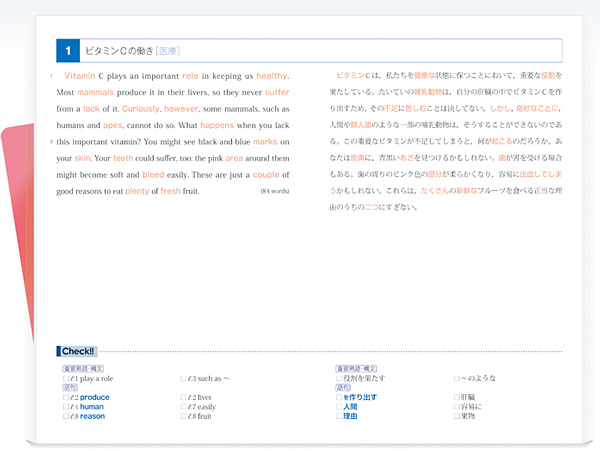Screen dimensions: 600x451
Task: Click the '[医療]' category tag in title
Action: point(167,50)
